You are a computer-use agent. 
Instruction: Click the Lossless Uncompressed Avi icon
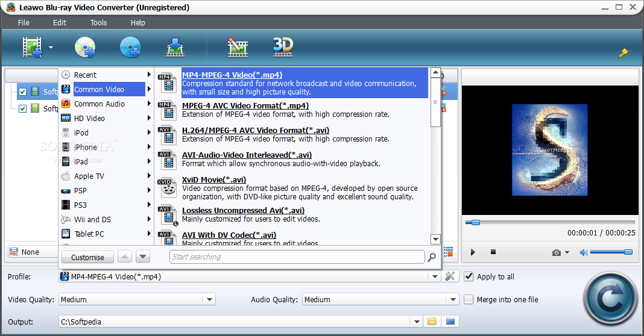(168, 215)
